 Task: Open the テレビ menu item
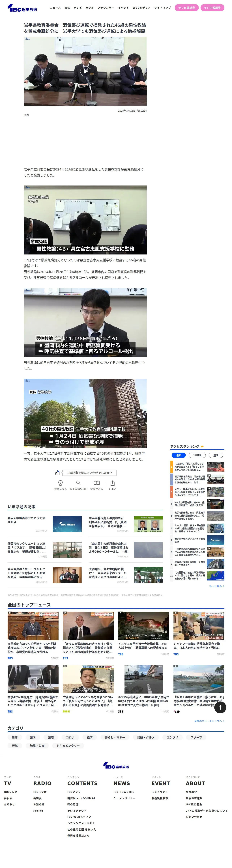click(78, 8)
